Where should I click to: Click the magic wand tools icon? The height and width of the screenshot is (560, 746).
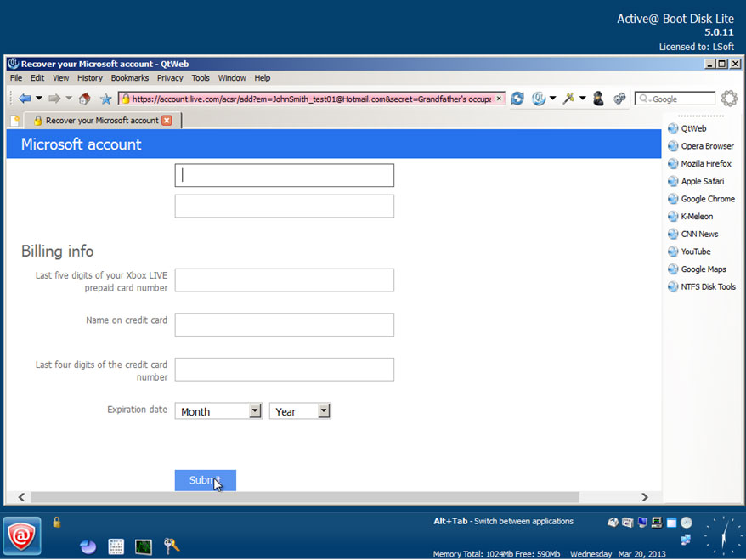(568, 99)
